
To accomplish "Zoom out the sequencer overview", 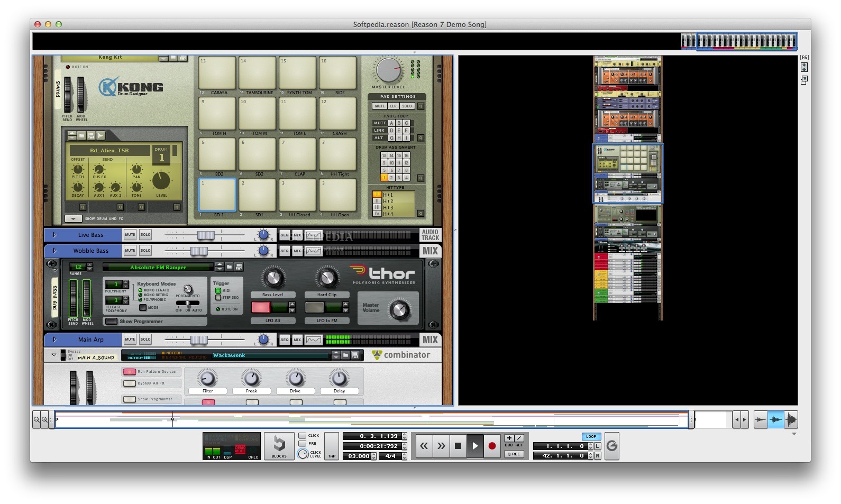I will pyautogui.click(x=36, y=419).
